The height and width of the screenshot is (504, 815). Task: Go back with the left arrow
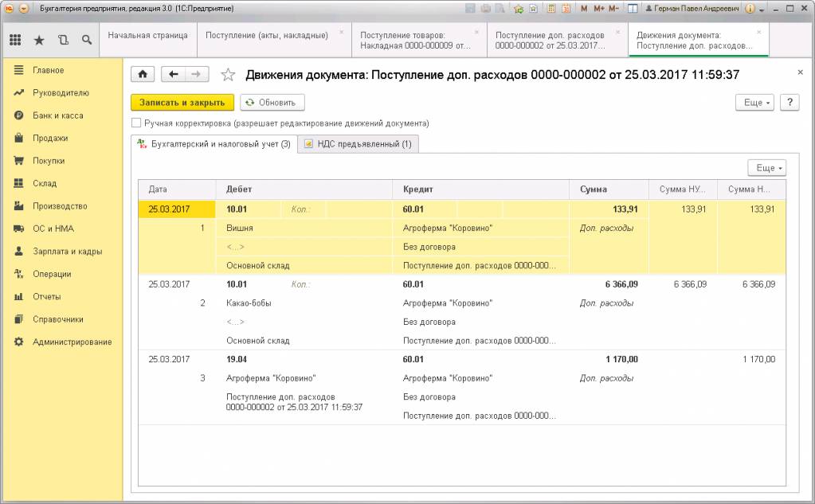pyautogui.click(x=174, y=74)
